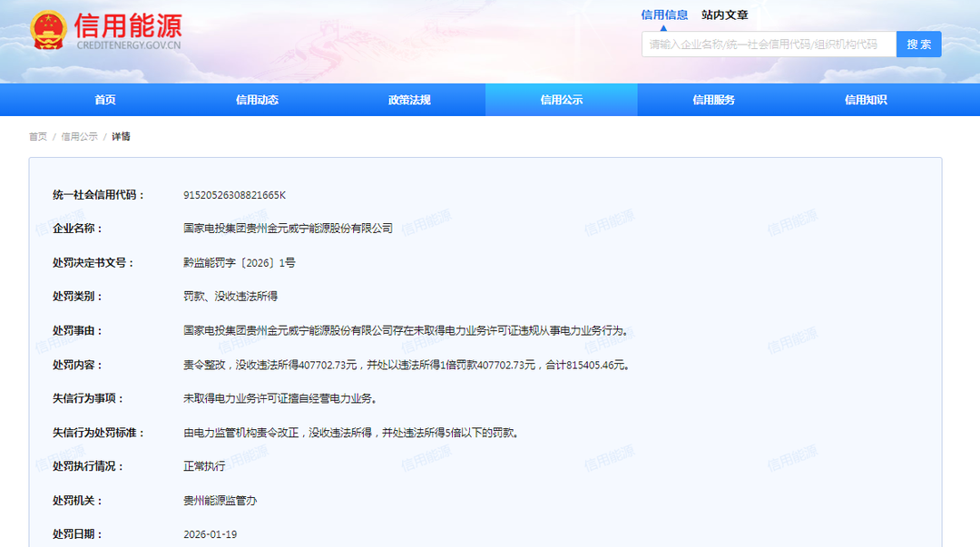Switch to the 信用信息 search tab

pyautogui.click(x=664, y=15)
